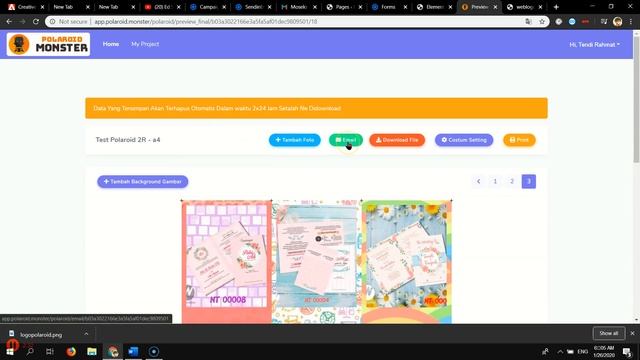Open the taskbar clock and date

pos(604,351)
